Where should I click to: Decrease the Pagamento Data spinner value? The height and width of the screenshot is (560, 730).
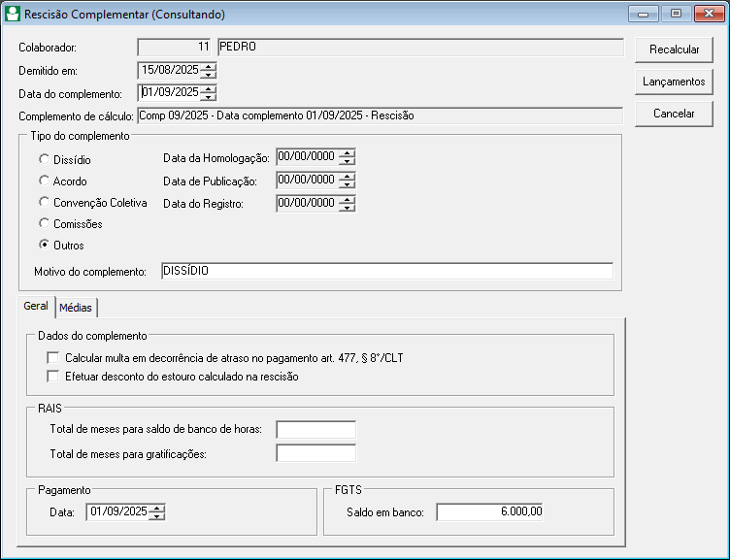[x=158, y=516]
